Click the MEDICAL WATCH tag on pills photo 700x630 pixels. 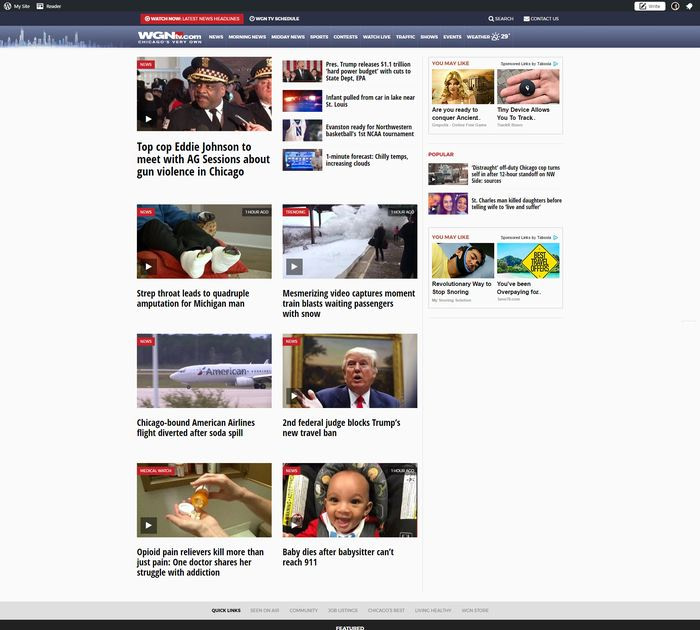click(x=156, y=470)
